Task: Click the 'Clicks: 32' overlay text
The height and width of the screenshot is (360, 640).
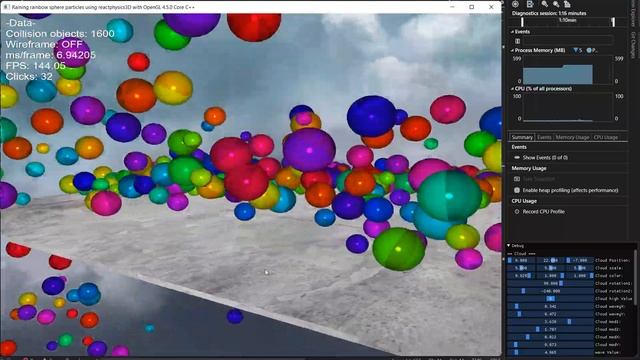Action: (29, 76)
